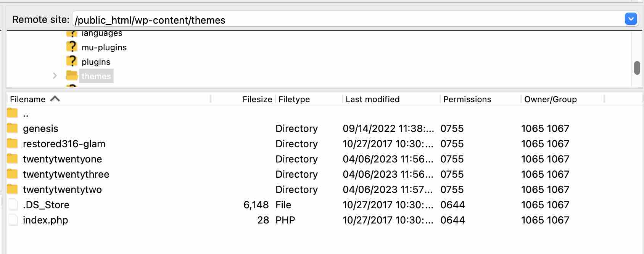
Task: Open the Remote site dropdown
Action: 631,18
